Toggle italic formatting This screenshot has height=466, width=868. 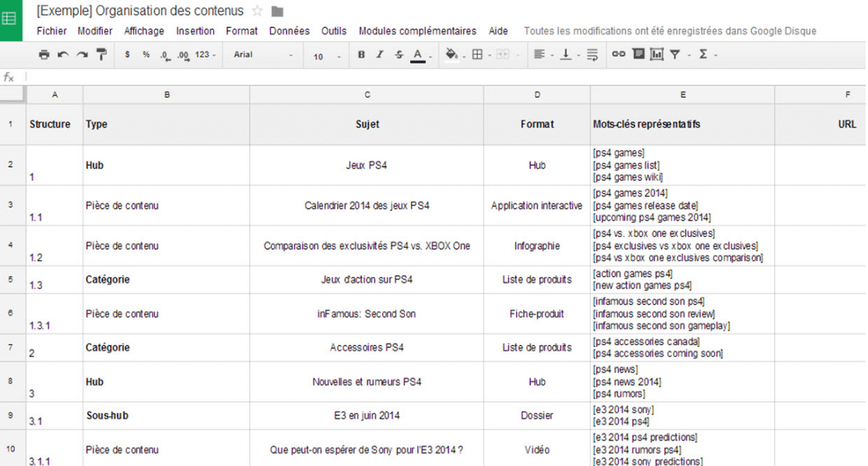coord(380,55)
